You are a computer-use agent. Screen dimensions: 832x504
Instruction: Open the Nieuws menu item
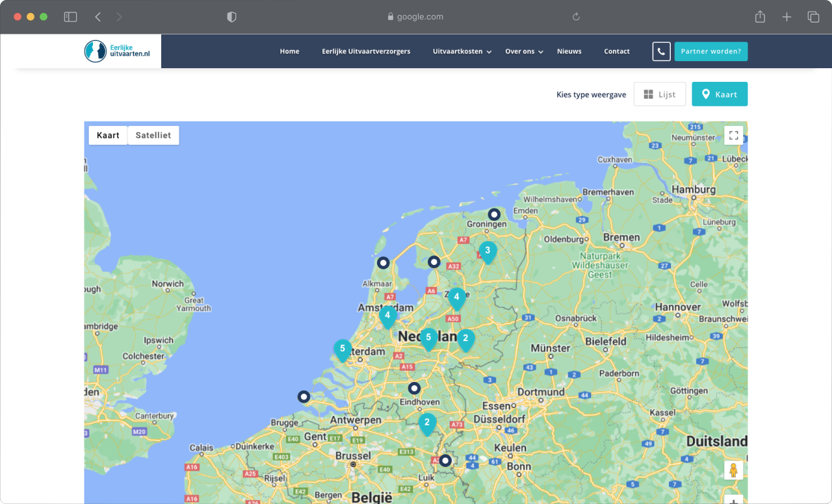(x=569, y=51)
